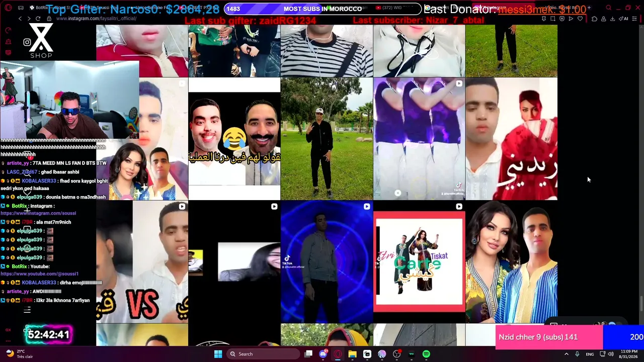Screen dimensions: 644x362
Task: Open the purple dancers reel
Action: pos(419,139)
